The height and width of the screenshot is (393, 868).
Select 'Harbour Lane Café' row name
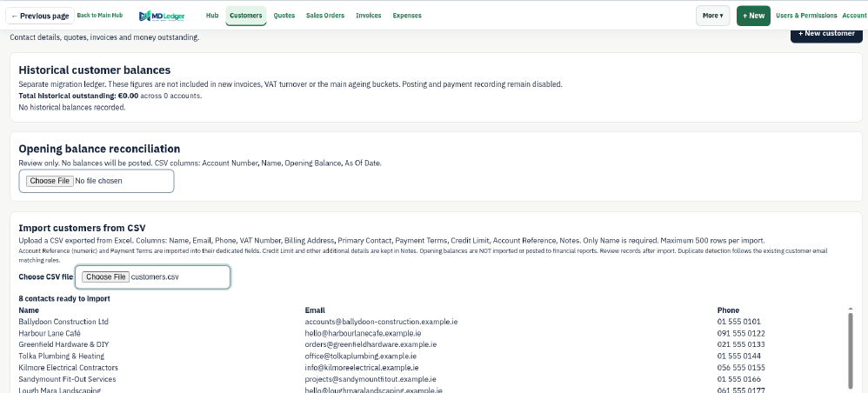[50, 333]
